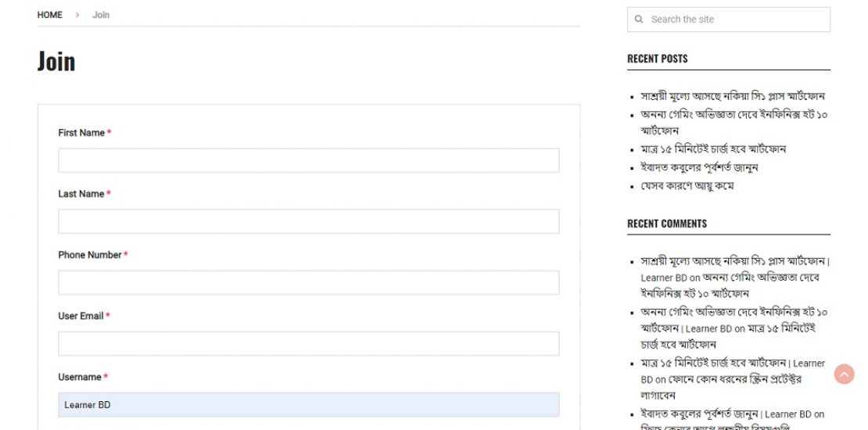Focus the Search the site field
868x430 pixels.
735,20
